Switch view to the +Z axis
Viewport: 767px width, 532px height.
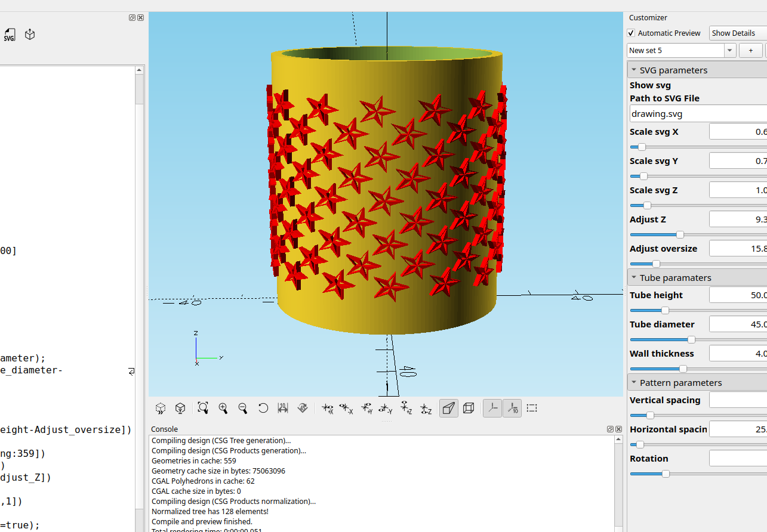click(406, 408)
